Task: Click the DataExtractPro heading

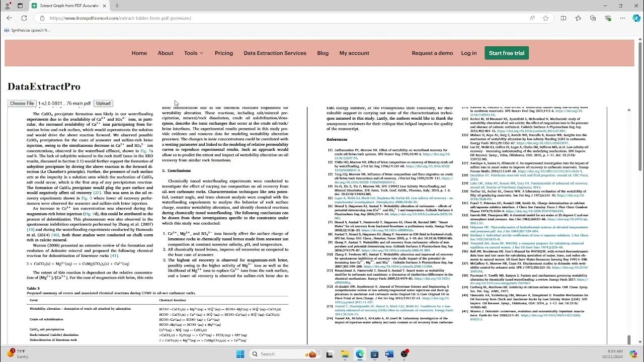Action: coord(44,86)
